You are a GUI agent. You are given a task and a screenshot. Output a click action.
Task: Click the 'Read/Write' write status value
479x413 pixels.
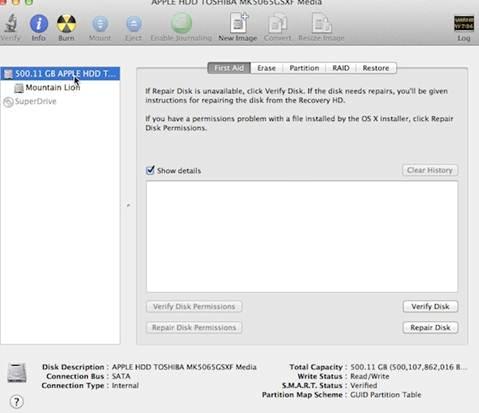click(x=370, y=376)
